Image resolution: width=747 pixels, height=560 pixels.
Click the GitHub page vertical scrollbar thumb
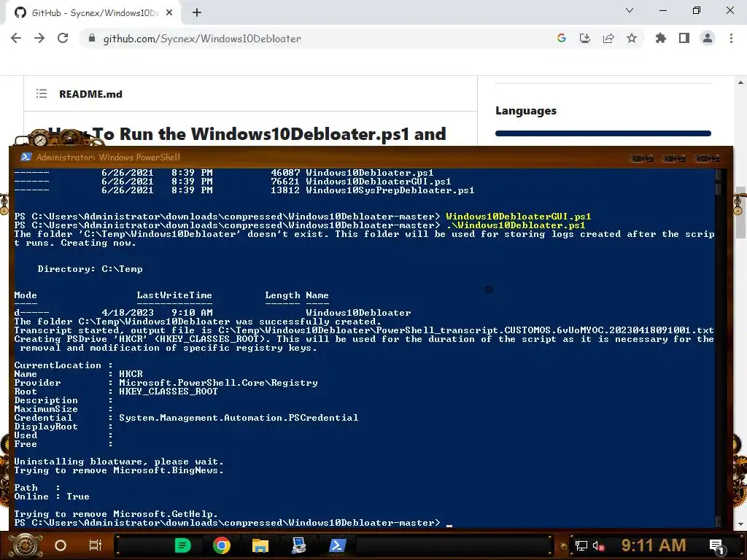pyautogui.click(x=740, y=214)
